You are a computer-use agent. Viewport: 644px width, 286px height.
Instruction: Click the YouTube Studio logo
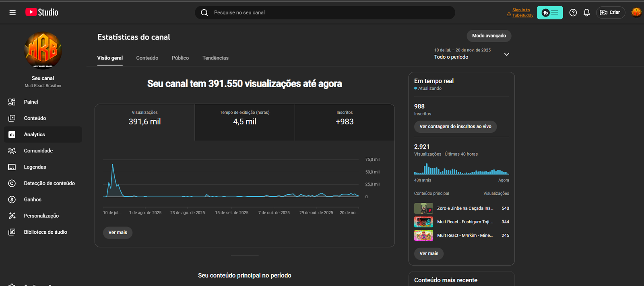pos(42,12)
